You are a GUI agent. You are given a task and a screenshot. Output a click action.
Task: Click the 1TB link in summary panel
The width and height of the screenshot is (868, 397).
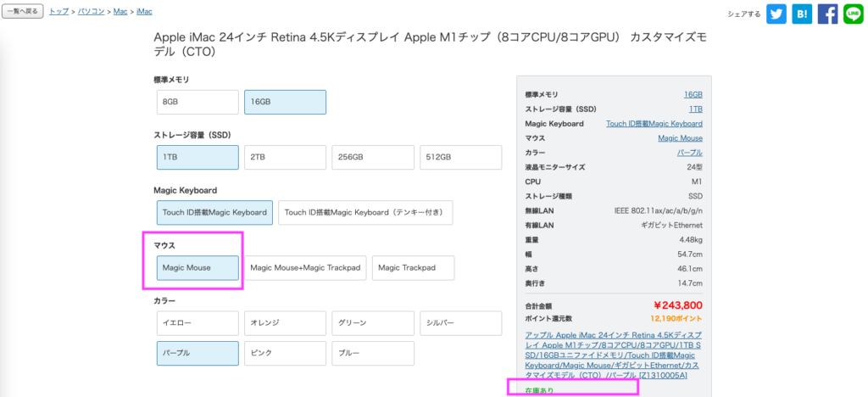click(696, 109)
